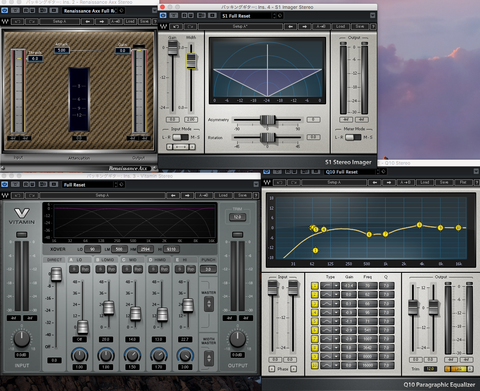Click undo icon in S1 Imager toolbar

tap(176, 26)
